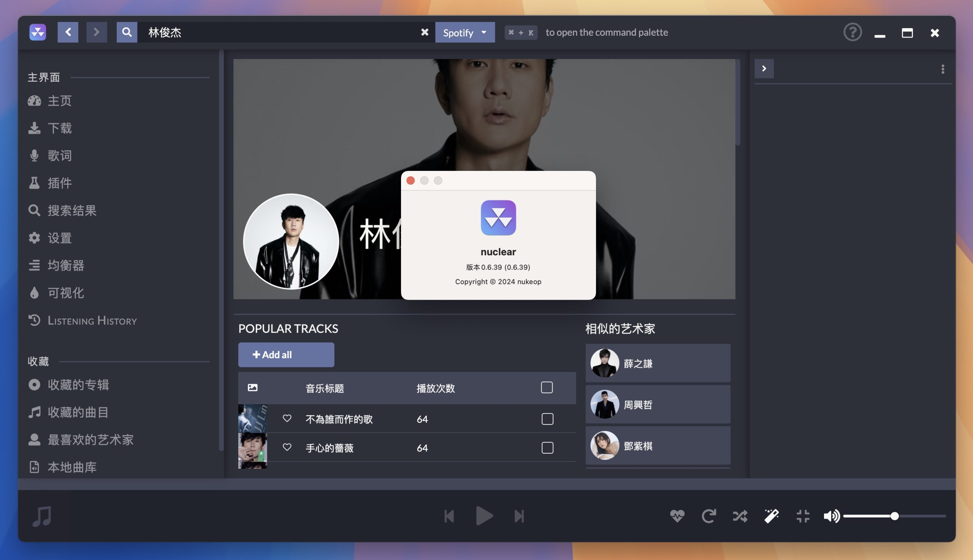Click the shuffle playback icon
The height and width of the screenshot is (560, 973).
[740, 516]
